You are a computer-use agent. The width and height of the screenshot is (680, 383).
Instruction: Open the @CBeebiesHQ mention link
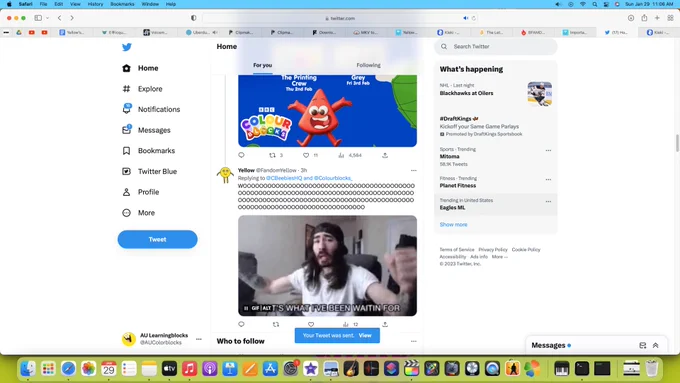(x=284, y=178)
